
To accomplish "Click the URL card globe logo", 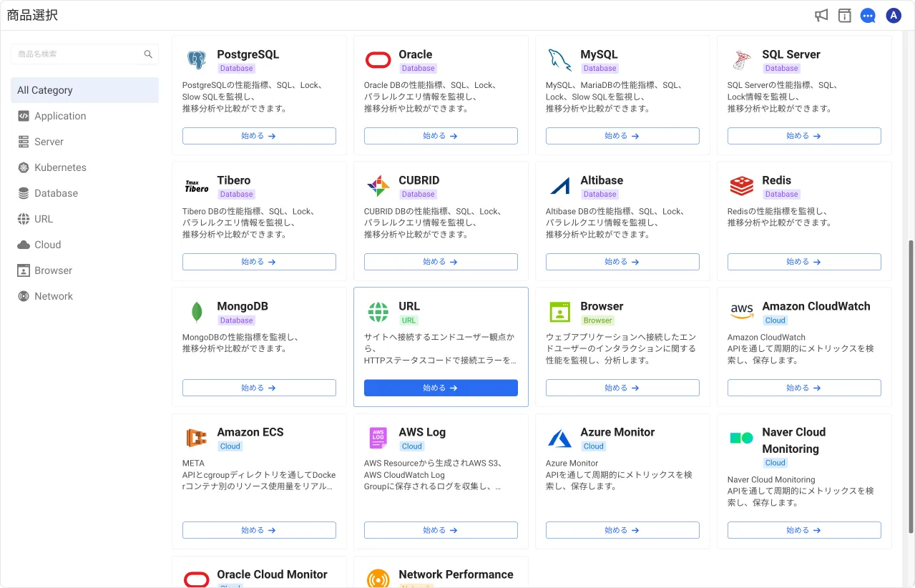I will [378, 312].
